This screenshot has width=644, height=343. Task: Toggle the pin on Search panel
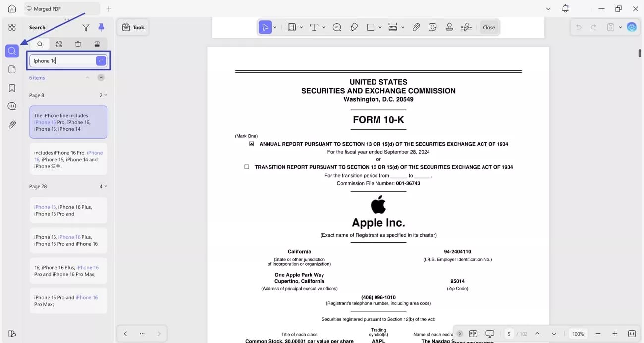coord(101,27)
